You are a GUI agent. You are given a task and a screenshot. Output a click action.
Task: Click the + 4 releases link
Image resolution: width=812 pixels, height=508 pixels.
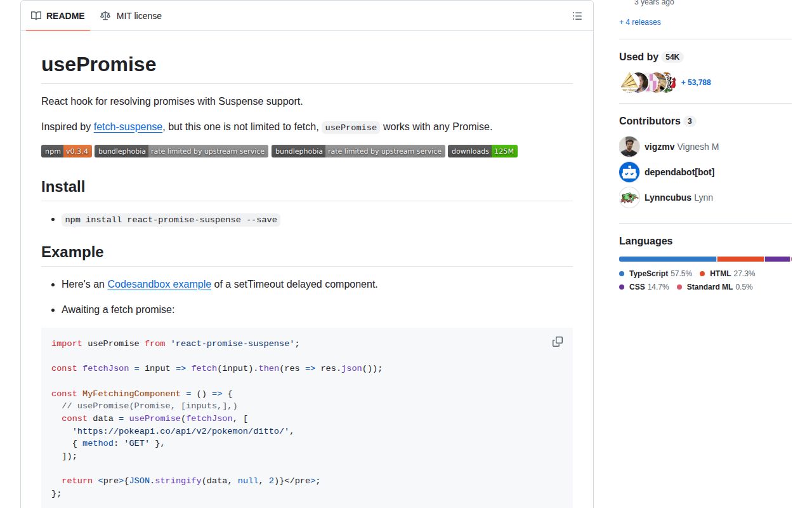[640, 22]
